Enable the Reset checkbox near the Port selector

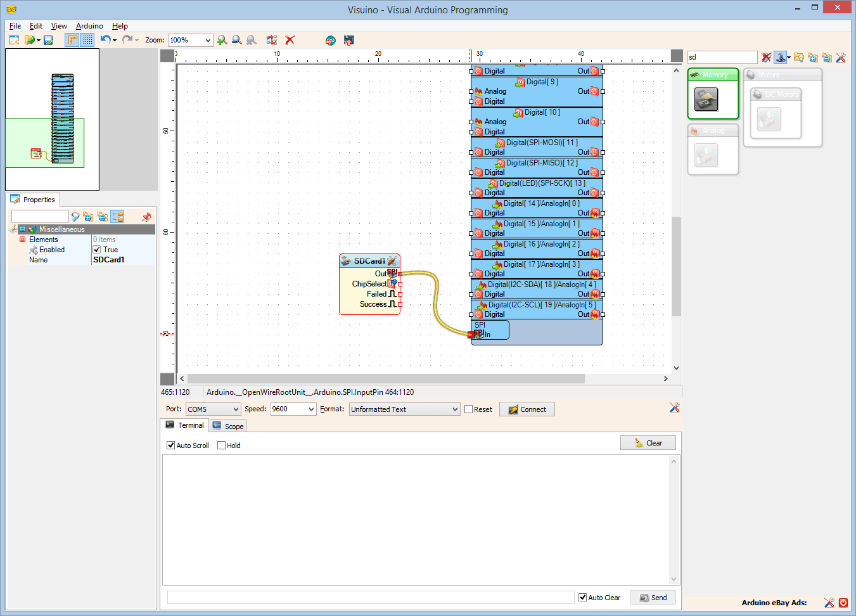click(470, 409)
